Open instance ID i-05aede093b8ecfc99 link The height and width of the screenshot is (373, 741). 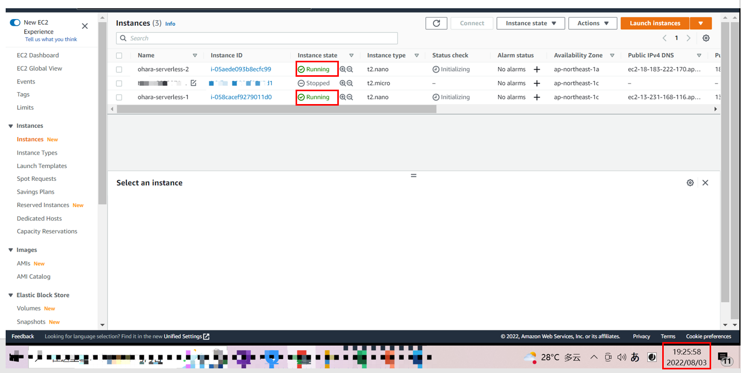coord(241,69)
